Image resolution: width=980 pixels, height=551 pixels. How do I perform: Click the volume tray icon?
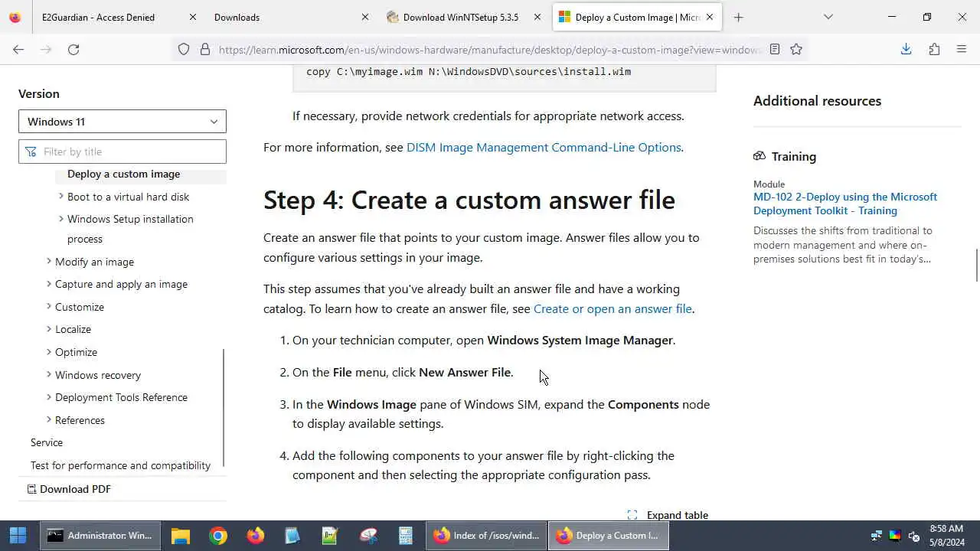[x=913, y=536]
